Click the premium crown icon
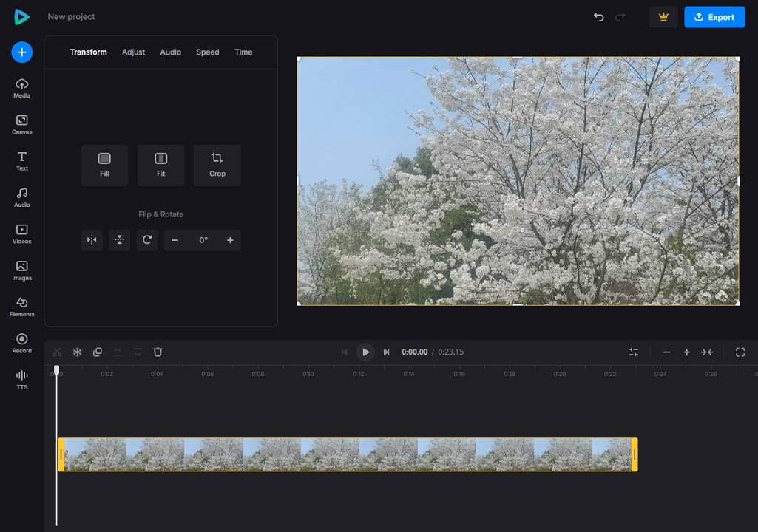Screen dimensions: 758x532 pyautogui.click(x=663, y=17)
